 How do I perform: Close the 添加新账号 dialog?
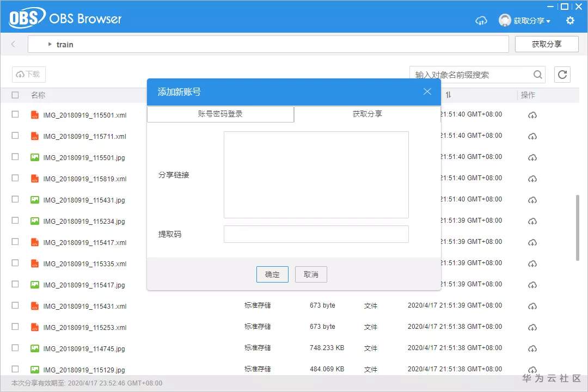(x=427, y=91)
